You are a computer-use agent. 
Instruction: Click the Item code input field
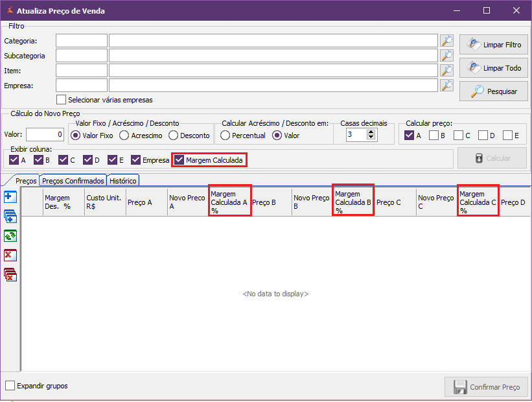pyautogui.click(x=82, y=71)
